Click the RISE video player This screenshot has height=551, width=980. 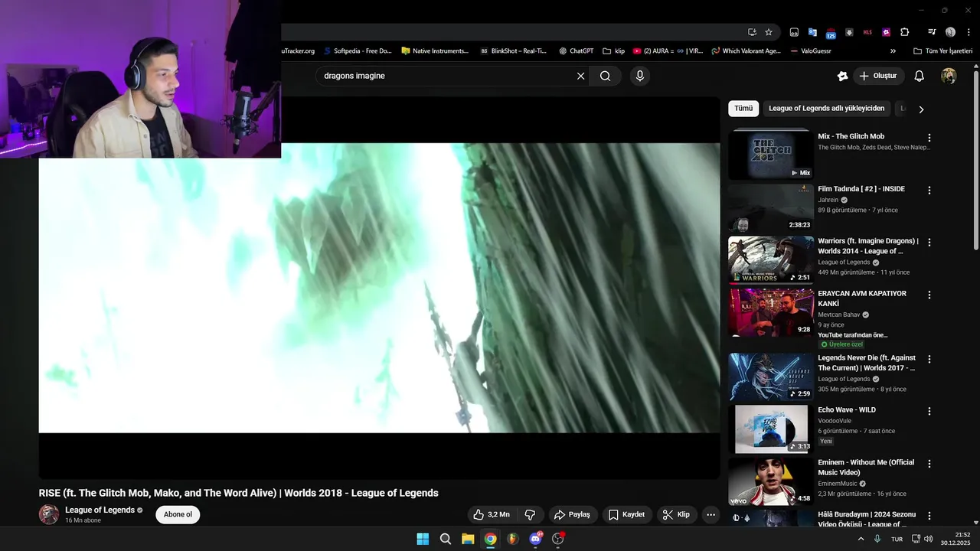(379, 288)
